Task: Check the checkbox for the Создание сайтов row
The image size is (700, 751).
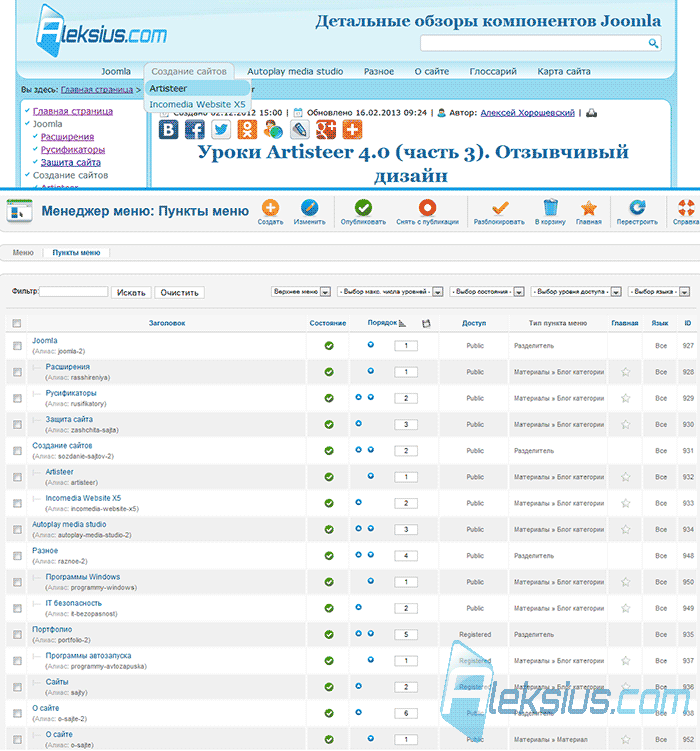Action: pyautogui.click(x=17, y=451)
